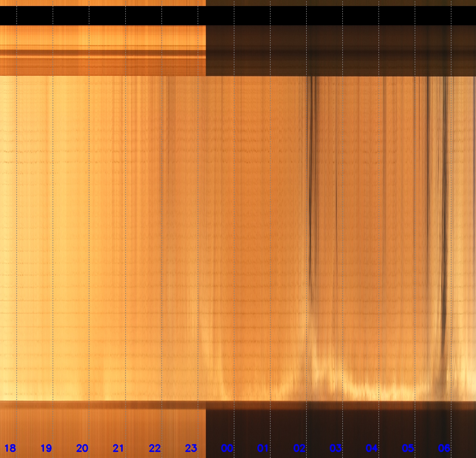
Task: Click the 18 hour label
Action: pyautogui.click(x=10, y=448)
